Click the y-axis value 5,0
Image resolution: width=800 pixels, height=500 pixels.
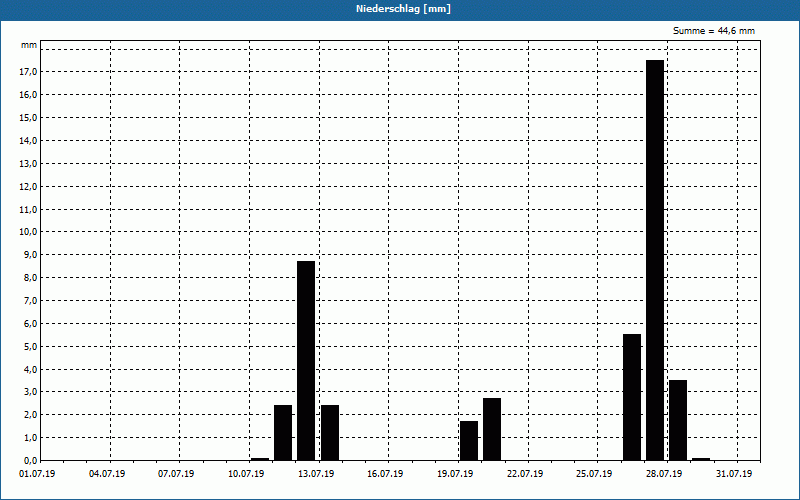click(30, 346)
